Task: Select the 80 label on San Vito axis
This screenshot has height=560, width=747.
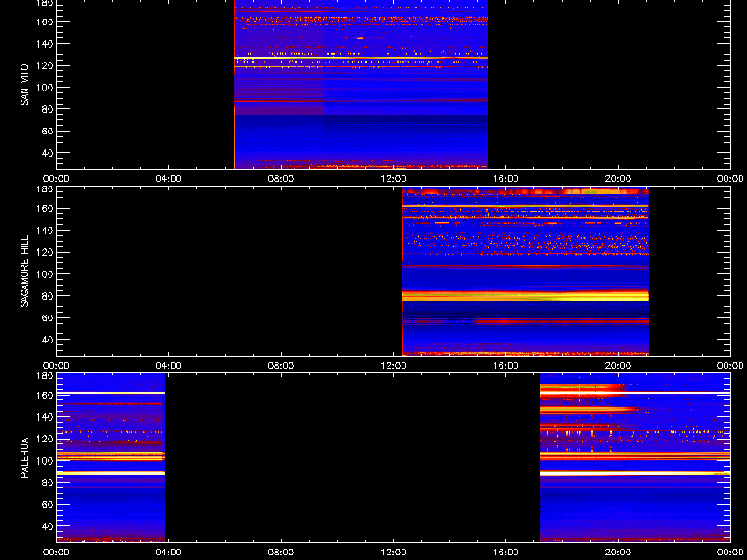Action: pos(49,109)
